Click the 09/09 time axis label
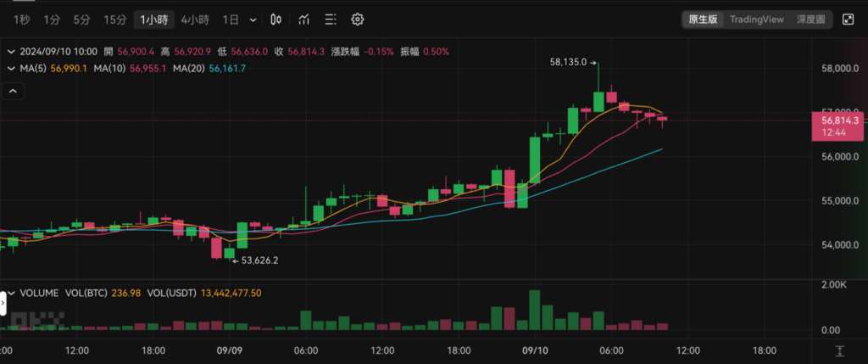868x364 pixels. tap(230, 350)
